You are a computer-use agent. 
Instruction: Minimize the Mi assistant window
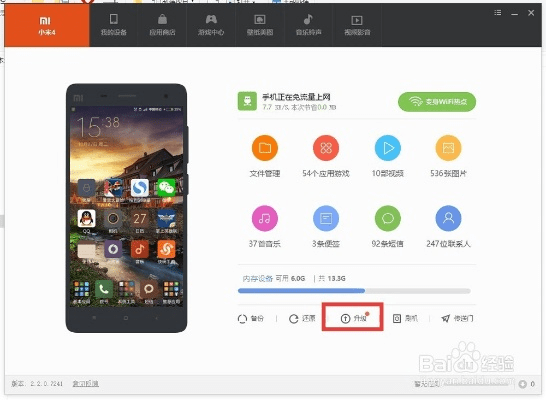(515, 14)
